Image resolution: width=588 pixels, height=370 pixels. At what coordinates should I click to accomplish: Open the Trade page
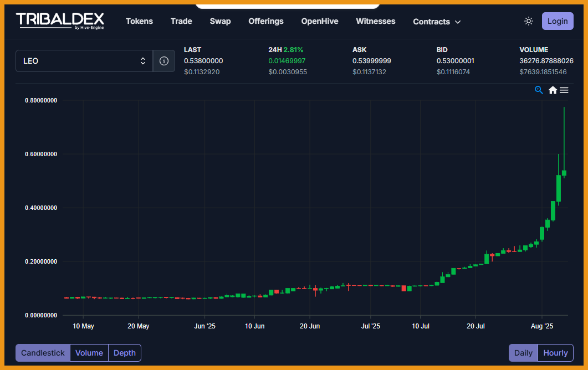click(x=181, y=21)
